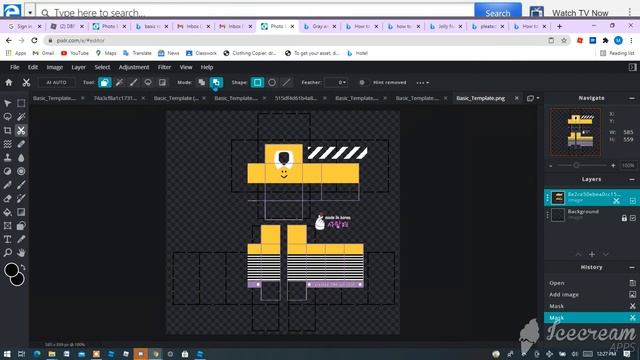Viewport: 640px width, 360px height.
Task: Select the Dodge/Burn tool
Action: pyautogui.click(x=7, y=171)
